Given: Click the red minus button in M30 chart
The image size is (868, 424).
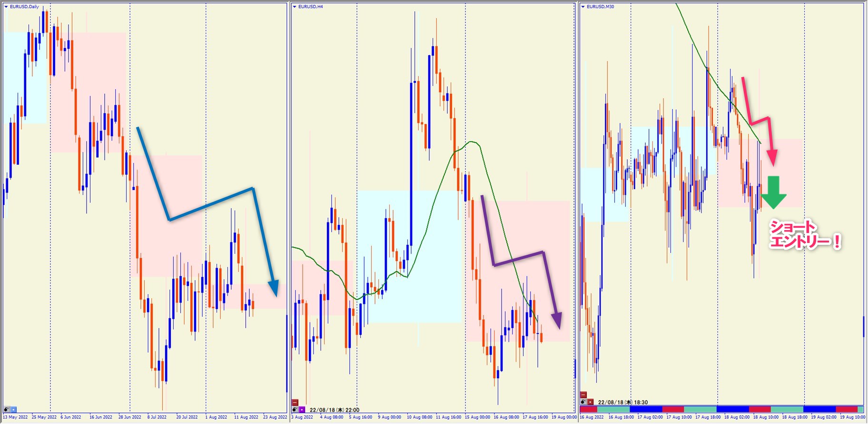Looking at the screenshot, I should [583, 395].
